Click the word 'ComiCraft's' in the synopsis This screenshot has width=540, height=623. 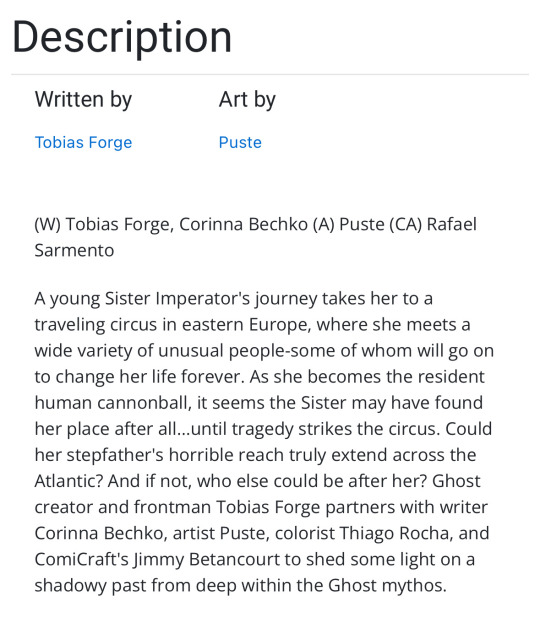(81, 559)
